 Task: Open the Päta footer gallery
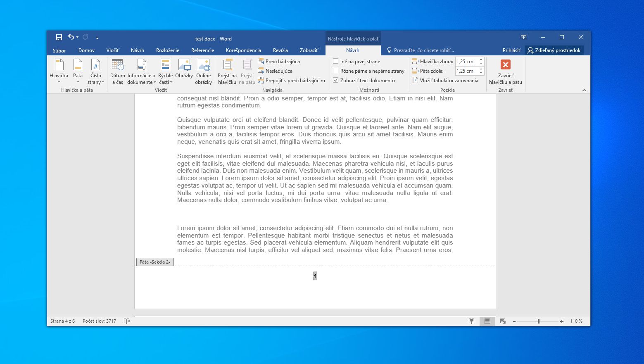coord(78,71)
